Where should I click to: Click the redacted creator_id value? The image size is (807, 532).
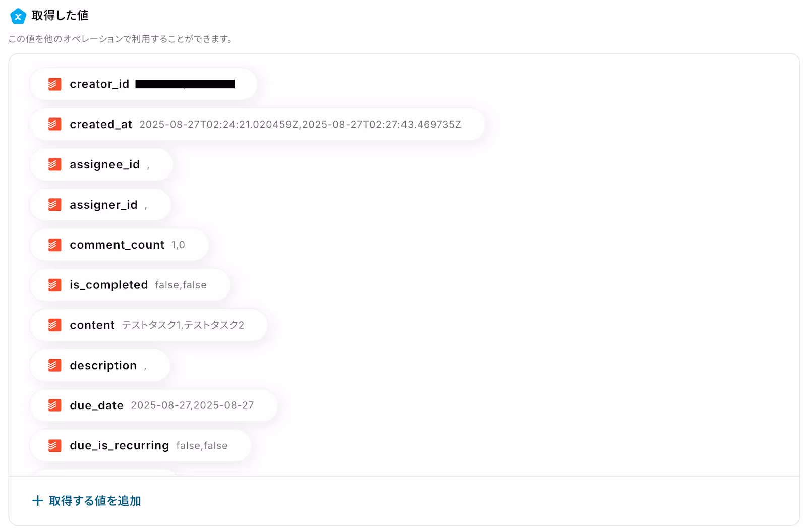(x=185, y=84)
